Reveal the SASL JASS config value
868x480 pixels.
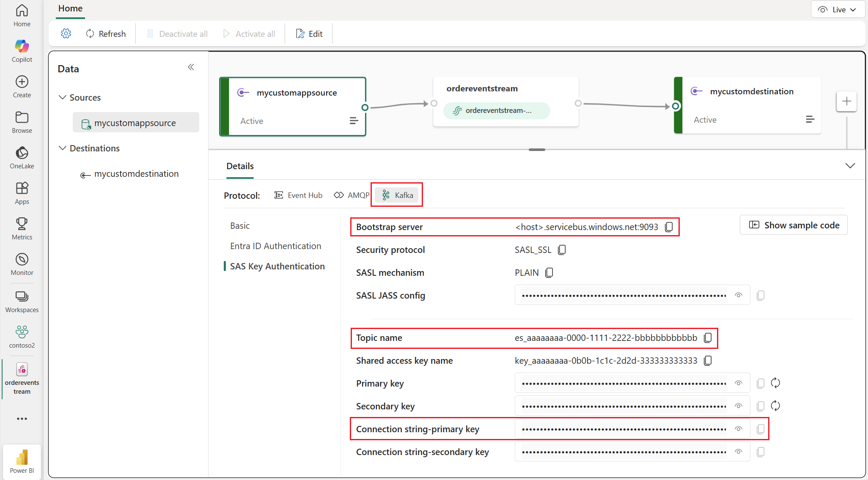(739, 295)
